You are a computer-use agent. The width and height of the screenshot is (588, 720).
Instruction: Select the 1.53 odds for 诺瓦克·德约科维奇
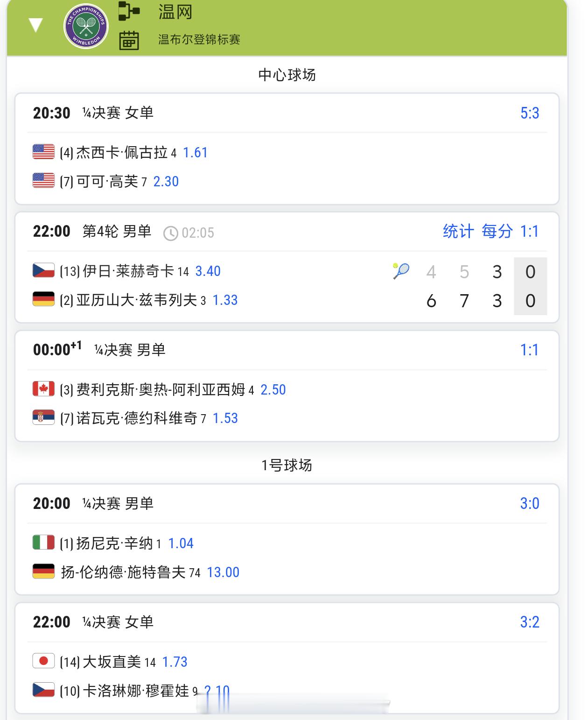(x=225, y=418)
